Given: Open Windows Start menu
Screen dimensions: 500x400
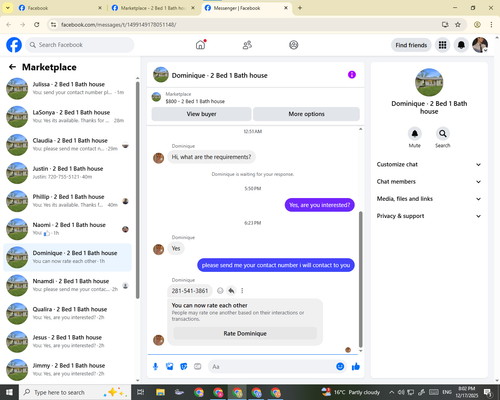Looking at the screenshot, I should tap(9, 392).
